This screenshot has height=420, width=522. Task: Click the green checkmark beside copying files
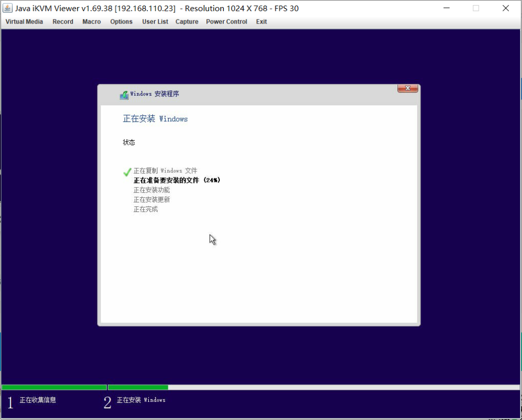[127, 172]
